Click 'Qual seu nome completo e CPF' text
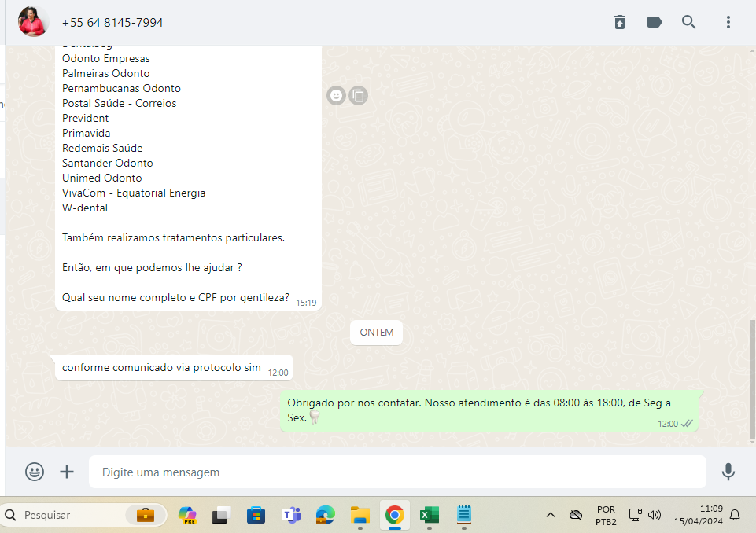The height and width of the screenshot is (533, 756). coord(140,298)
